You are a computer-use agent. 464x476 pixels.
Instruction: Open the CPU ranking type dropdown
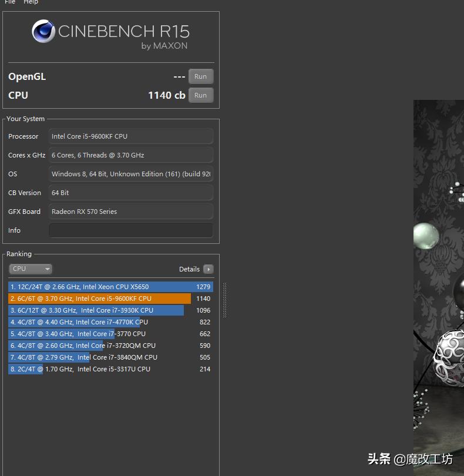(x=31, y=269)
